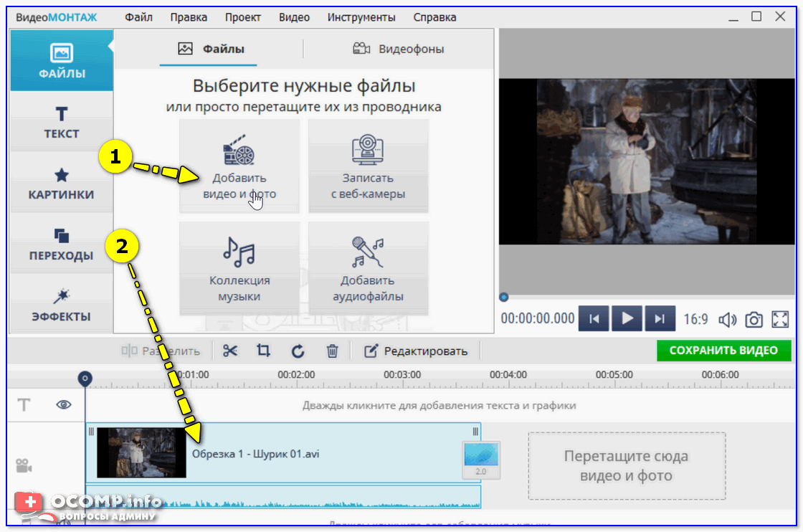This screenshot has height=532, width=803.
Task: Select the Шурик 01.avi clip thumbnail
Action: pyautogui.click(x=141, y=452)
